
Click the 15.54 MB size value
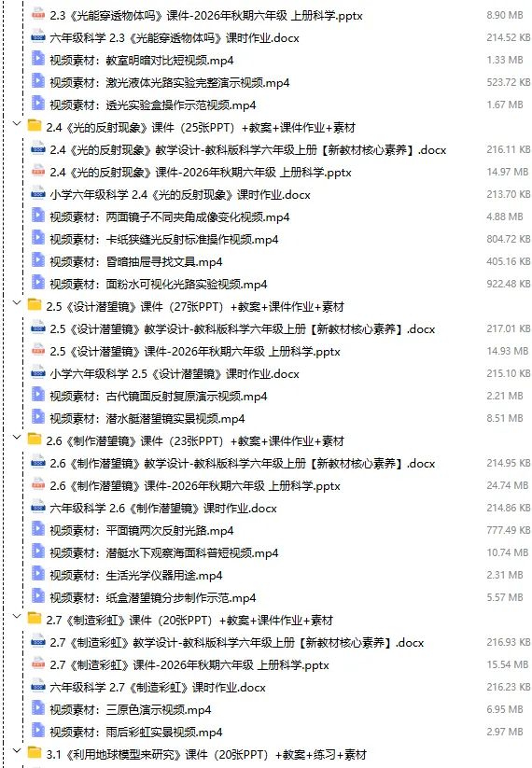[x=508, y=664]
